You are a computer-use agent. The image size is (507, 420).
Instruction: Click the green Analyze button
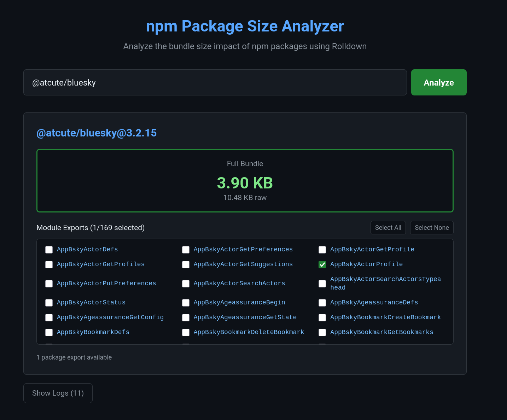coord(438,82)
